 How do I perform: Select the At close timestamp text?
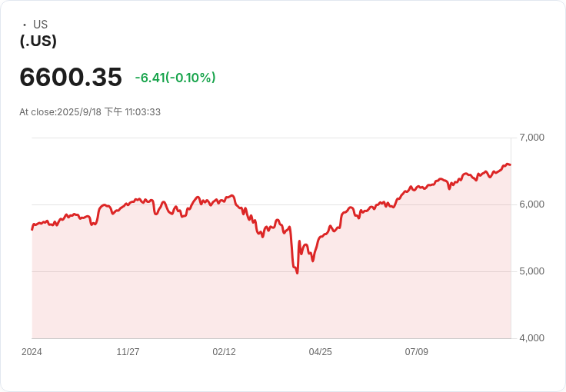(90, 111)
